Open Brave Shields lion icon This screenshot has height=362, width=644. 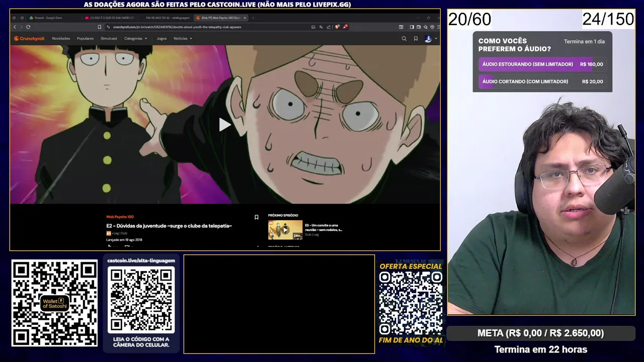(337, 27)
